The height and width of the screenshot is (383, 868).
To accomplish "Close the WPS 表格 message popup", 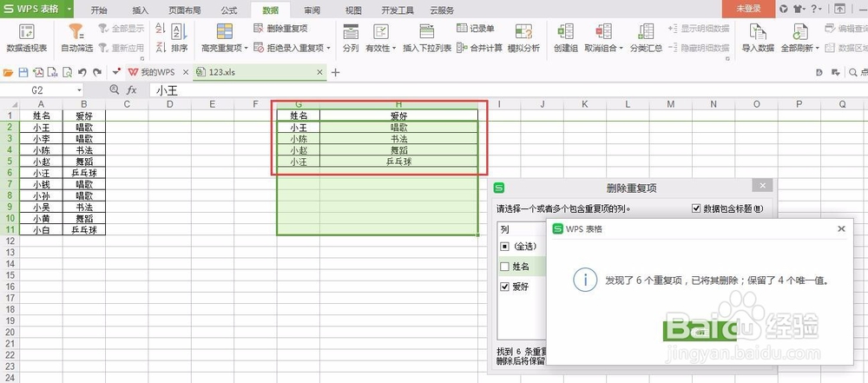I will 841,228.
